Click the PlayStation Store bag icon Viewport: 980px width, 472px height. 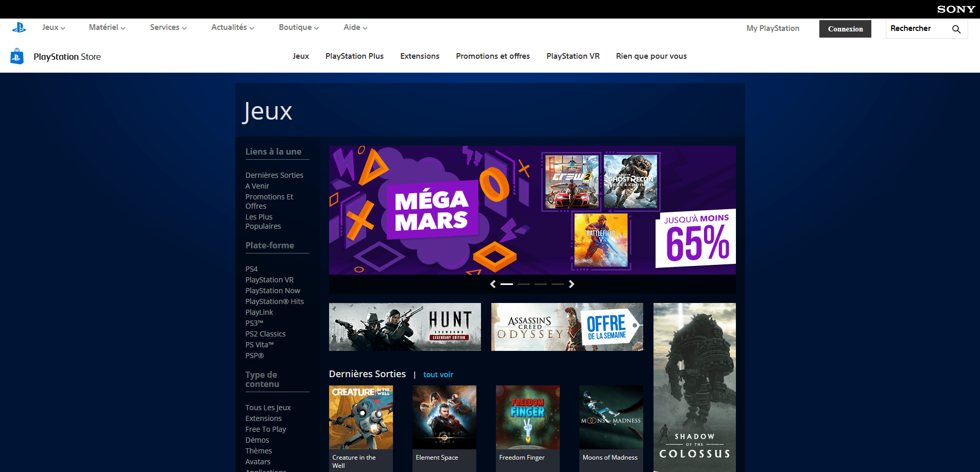(x=17, y=56)
